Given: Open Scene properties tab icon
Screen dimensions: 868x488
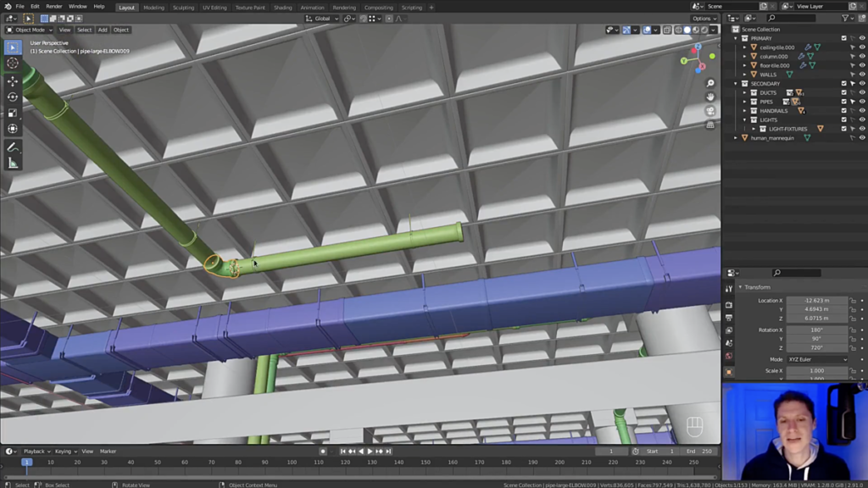Looking at the screenshot, I should (x=729, y=343).
